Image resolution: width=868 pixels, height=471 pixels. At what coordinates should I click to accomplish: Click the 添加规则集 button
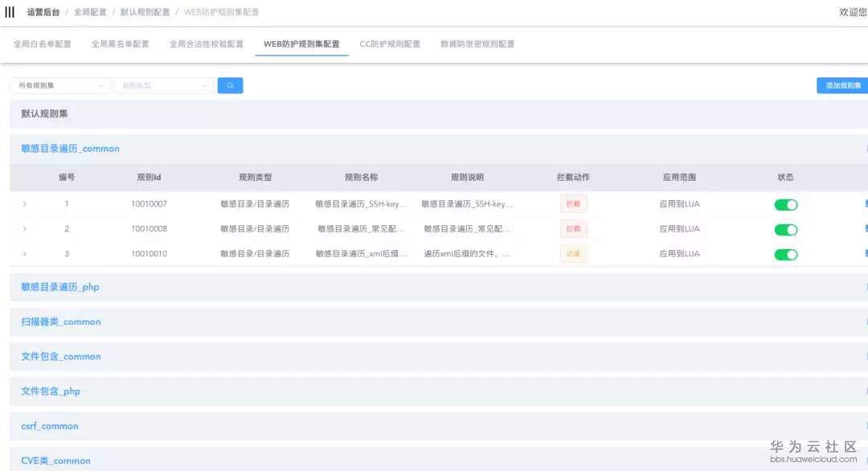click(842, 86)
